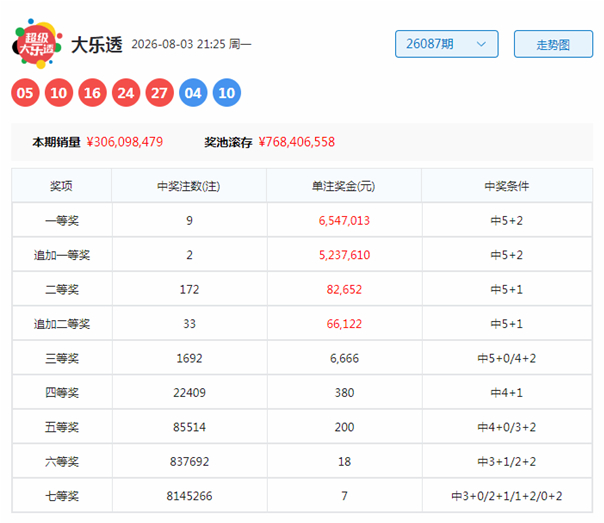Select the 四等奖 row label

click(62, 393)
